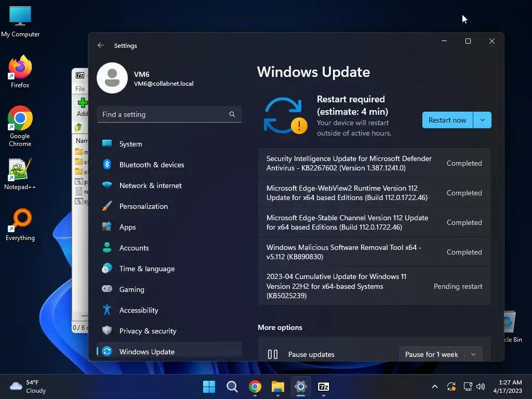Open the File menu in 7-Zip window
The image size is (532, 399).
(80, 88)
